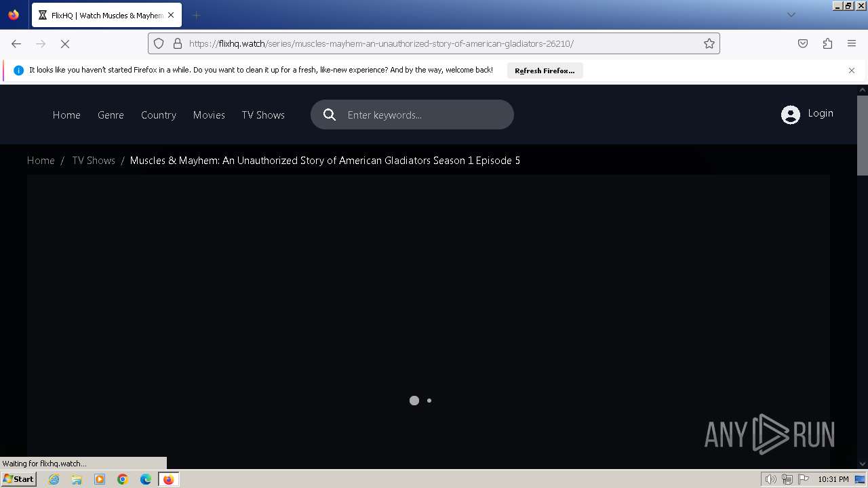
Task: Open the Action Center flag icon
Action: pos(804,479)
